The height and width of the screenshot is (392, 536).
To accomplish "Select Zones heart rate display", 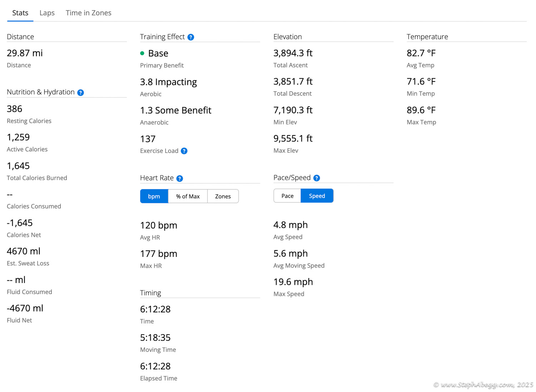I will click(x=223, y=196).
